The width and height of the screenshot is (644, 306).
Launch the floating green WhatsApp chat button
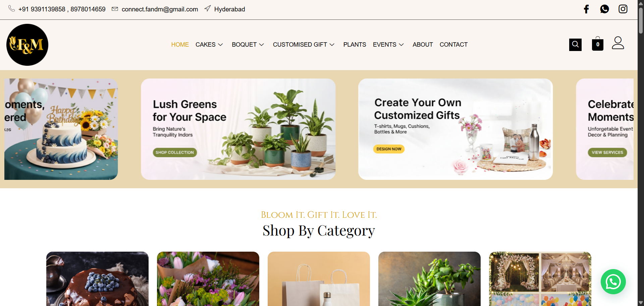pos(613,282)
